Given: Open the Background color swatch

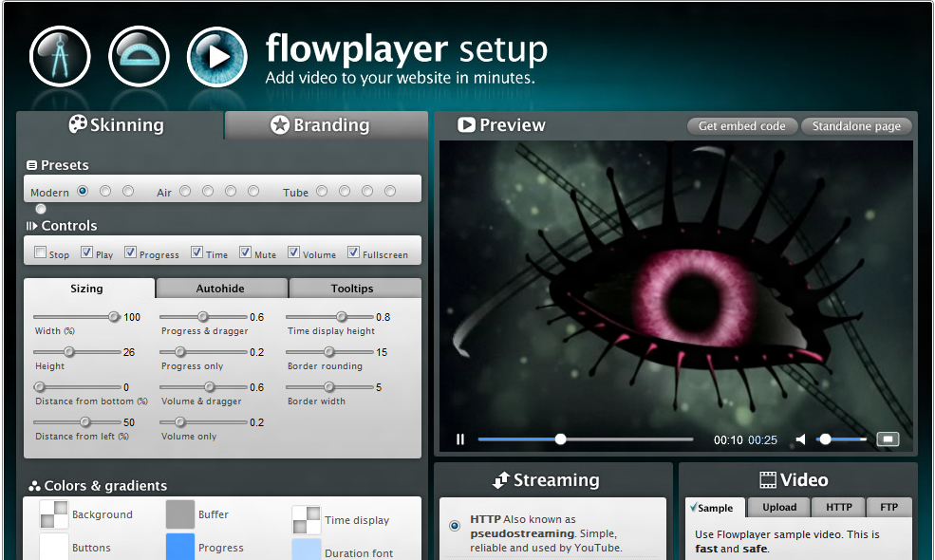Looking at the screenshot, I should 54,514.
